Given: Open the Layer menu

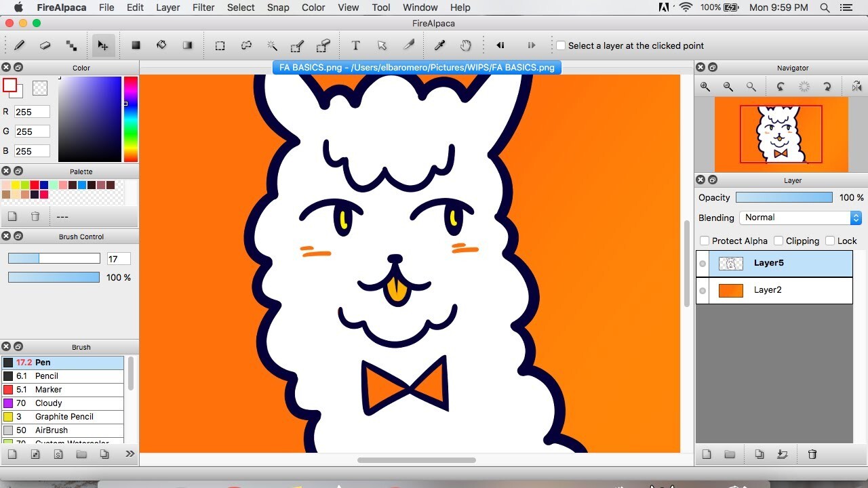Looking at the screenshot, I should click(167, 7).
